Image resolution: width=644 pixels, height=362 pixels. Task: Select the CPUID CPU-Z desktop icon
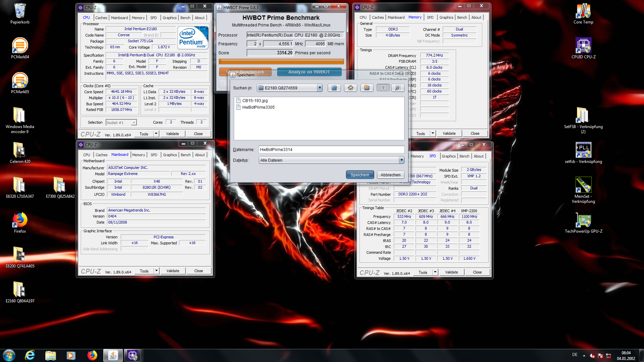click(x=583, y=48)
